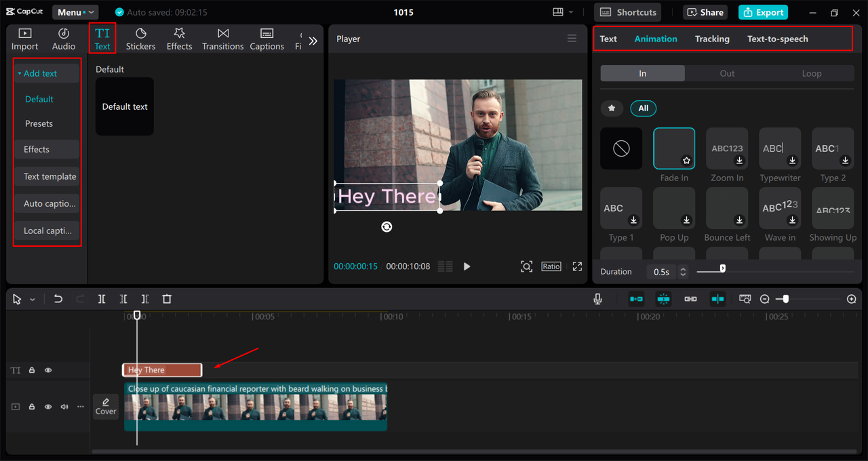This screenshot has width=868, height=461.
Task: Download the Zoom In animation
Action: tap(740, 161)
